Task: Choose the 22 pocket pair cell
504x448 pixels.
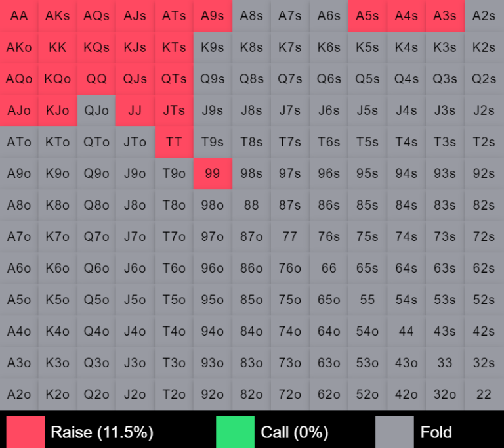Action: click(484, 394)
